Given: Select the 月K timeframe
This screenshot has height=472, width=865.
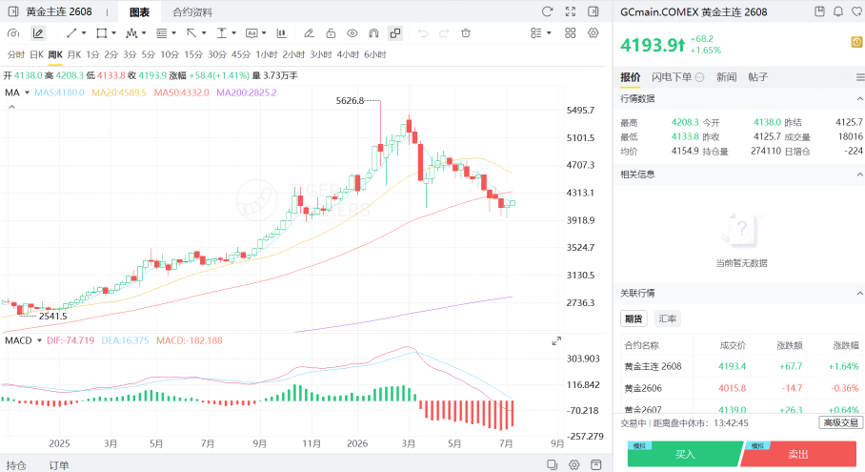Looking at the screenshot, I should [74, 55].
